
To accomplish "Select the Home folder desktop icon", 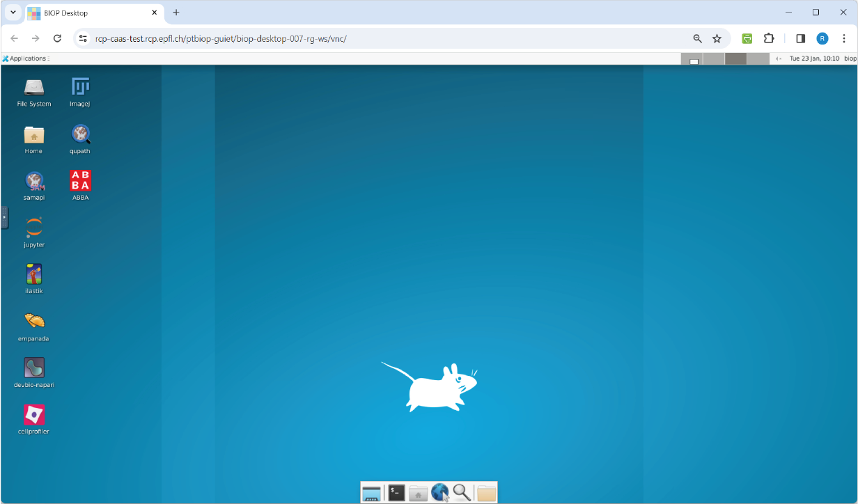I will coord(34,134).
